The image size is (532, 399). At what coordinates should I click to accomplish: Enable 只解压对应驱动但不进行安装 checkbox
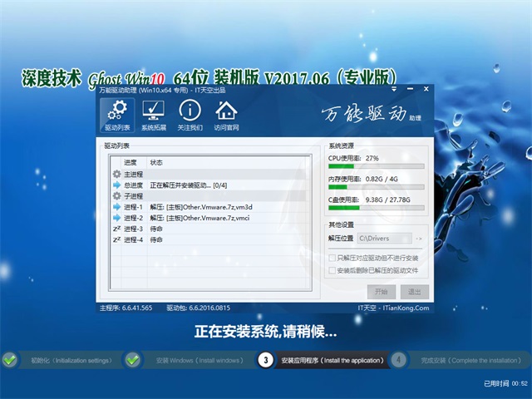(332, 258)
